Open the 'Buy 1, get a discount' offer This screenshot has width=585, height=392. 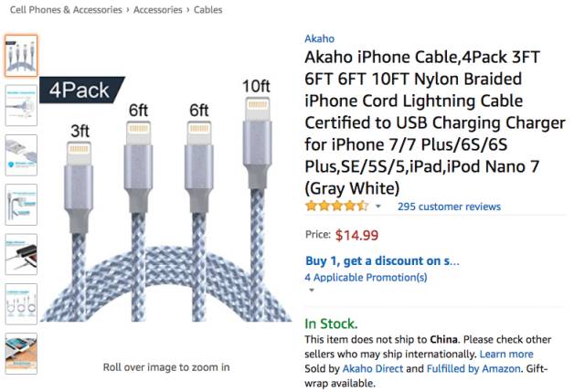tap(382, 260)
